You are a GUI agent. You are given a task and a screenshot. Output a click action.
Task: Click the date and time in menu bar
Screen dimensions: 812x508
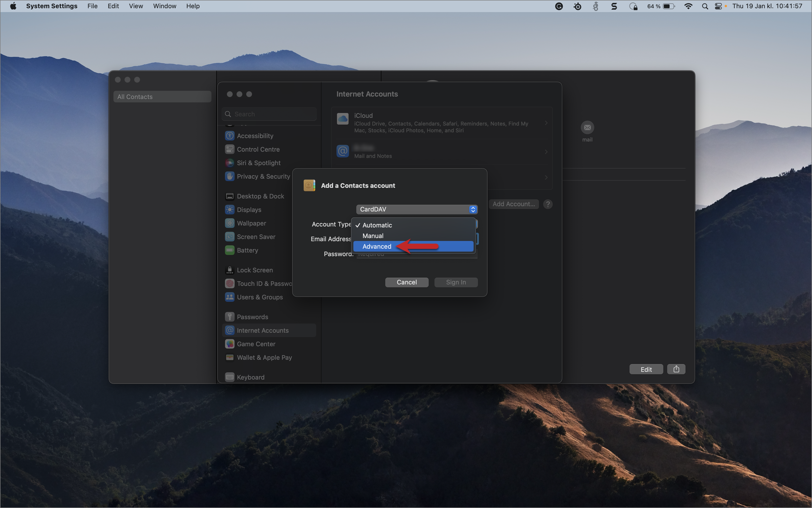767,6
